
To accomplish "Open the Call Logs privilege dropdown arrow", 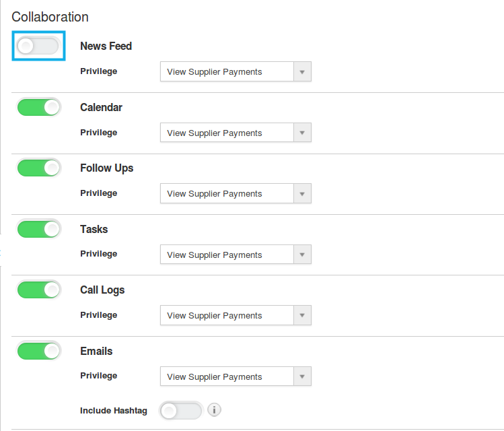I will [x=302, y=315].
